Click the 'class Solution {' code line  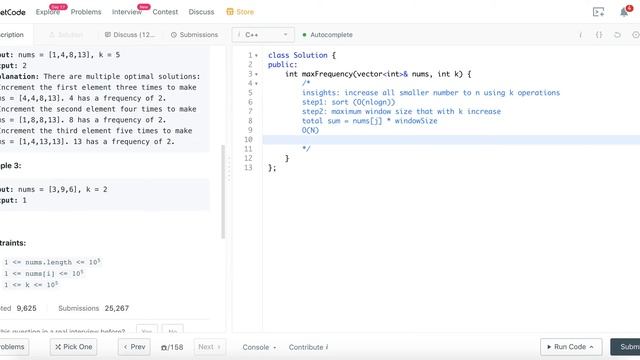(302, 56)
